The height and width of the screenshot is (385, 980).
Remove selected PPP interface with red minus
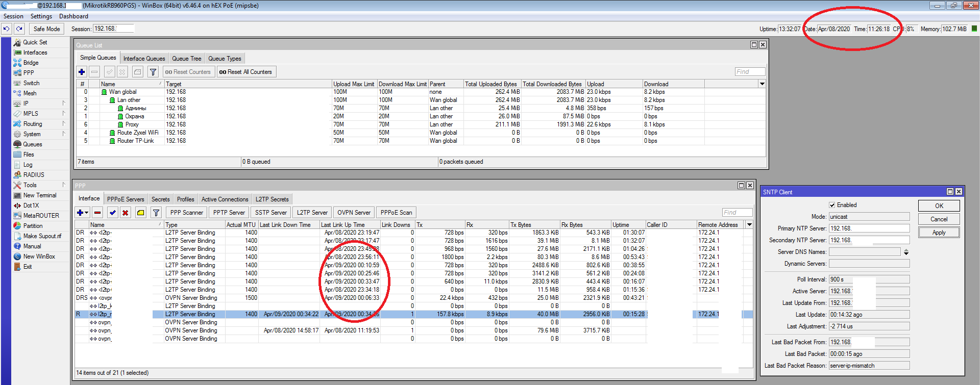[97, 213]
